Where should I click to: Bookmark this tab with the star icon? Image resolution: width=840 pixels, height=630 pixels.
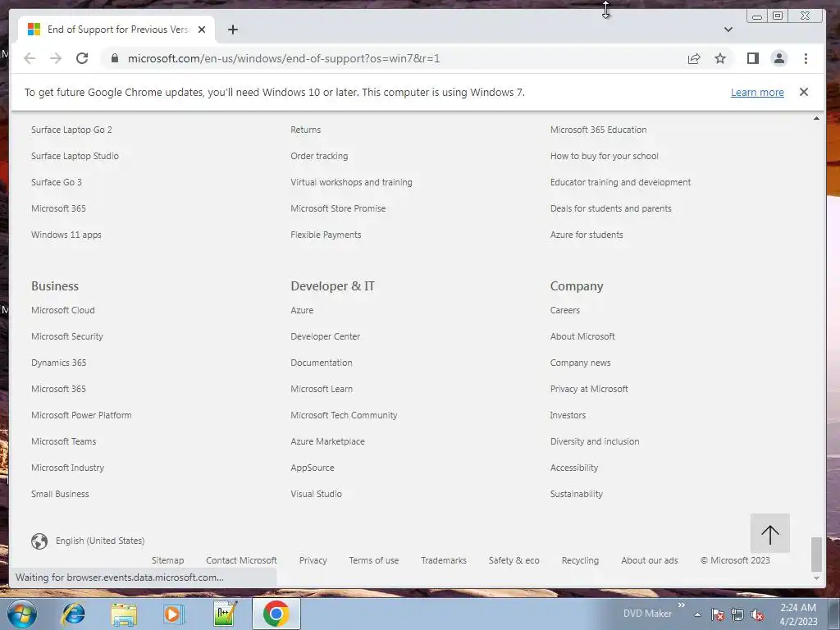(720, 58)
